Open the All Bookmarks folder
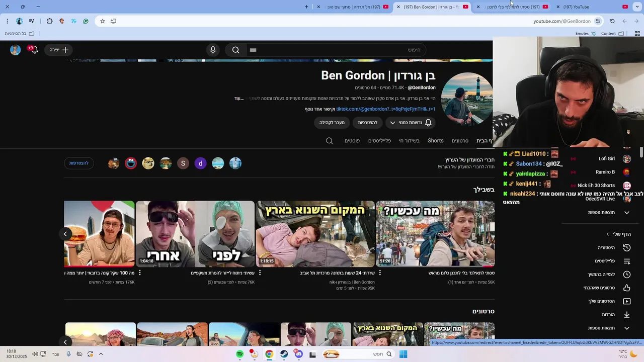 point(20,34)
